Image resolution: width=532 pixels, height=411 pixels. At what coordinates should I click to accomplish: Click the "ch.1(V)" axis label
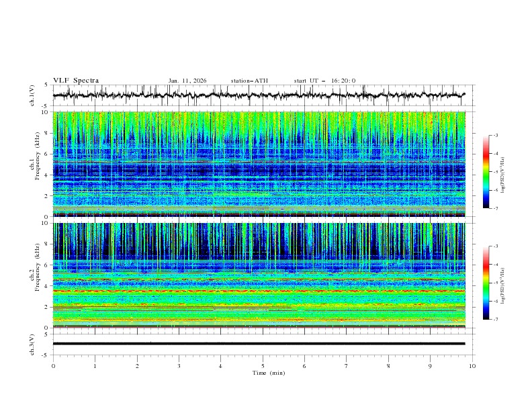(x=32, y=95)
